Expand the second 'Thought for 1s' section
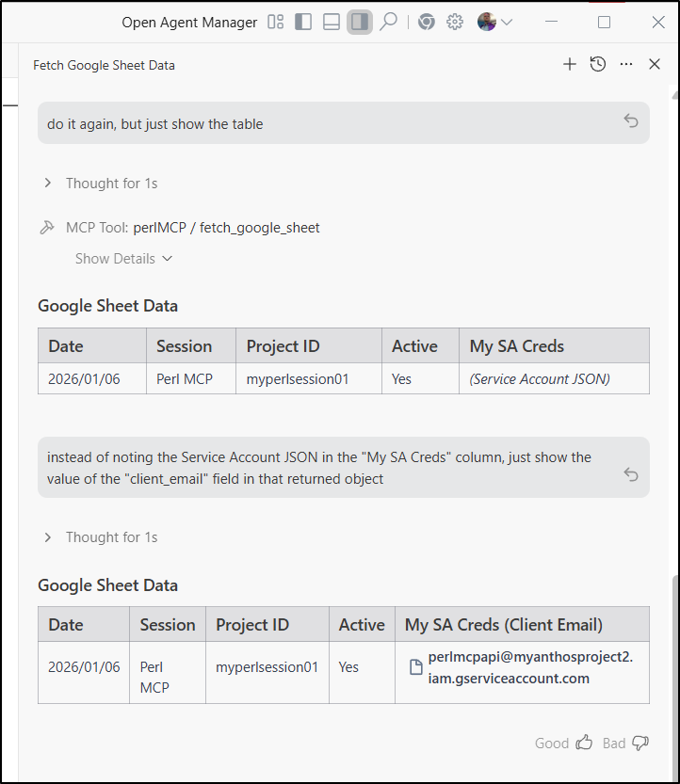680x784 pixels. coord(104,537)
